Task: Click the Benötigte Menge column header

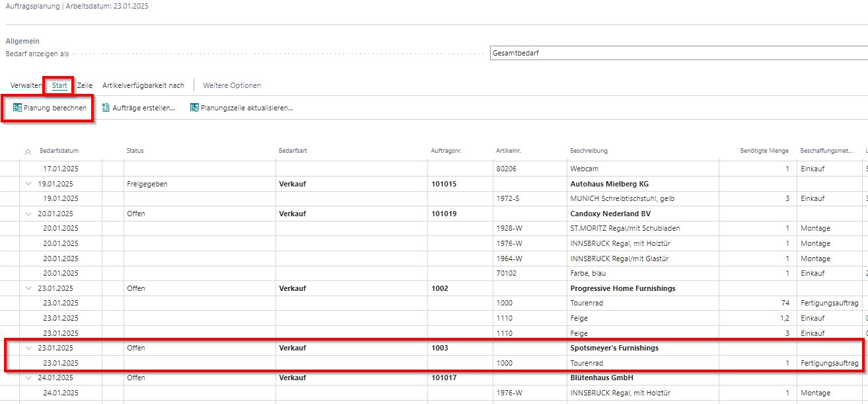Action: click(764, 151)
